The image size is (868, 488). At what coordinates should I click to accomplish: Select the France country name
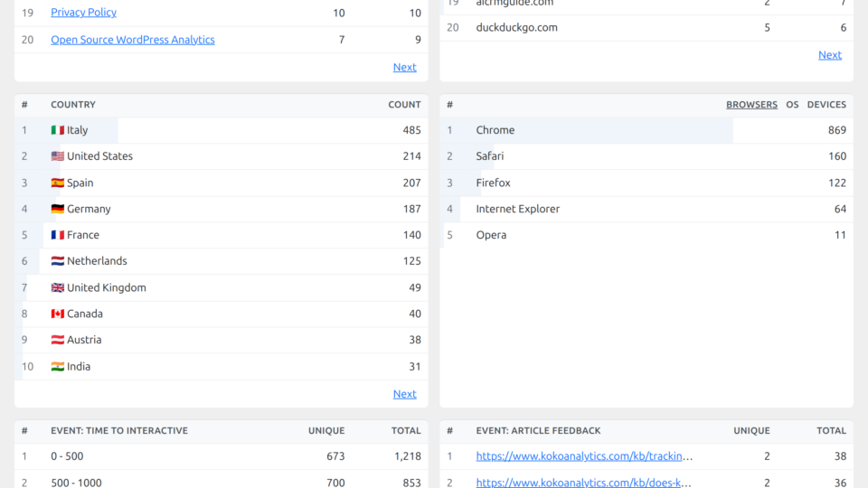coord(83,235)
